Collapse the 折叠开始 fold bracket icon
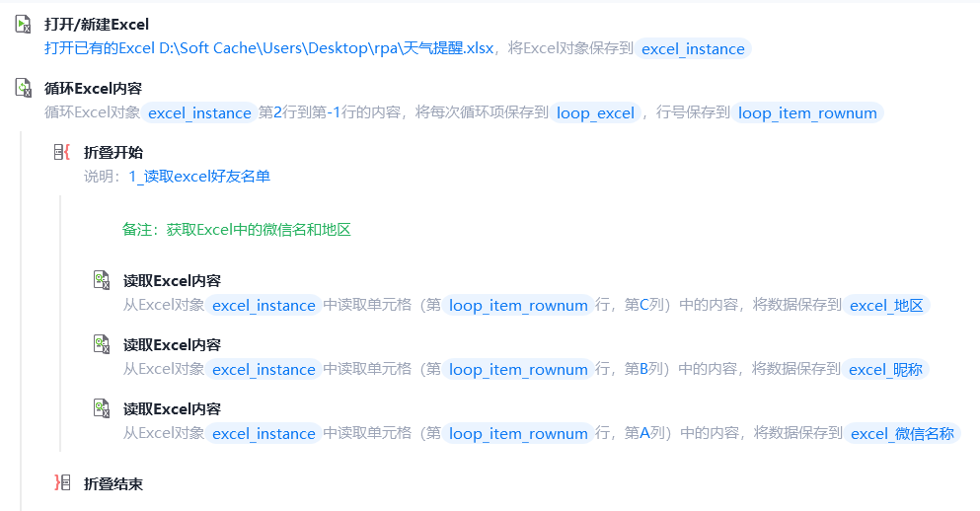The height and width of the screenshot is (511, 980). pos(61,152)
